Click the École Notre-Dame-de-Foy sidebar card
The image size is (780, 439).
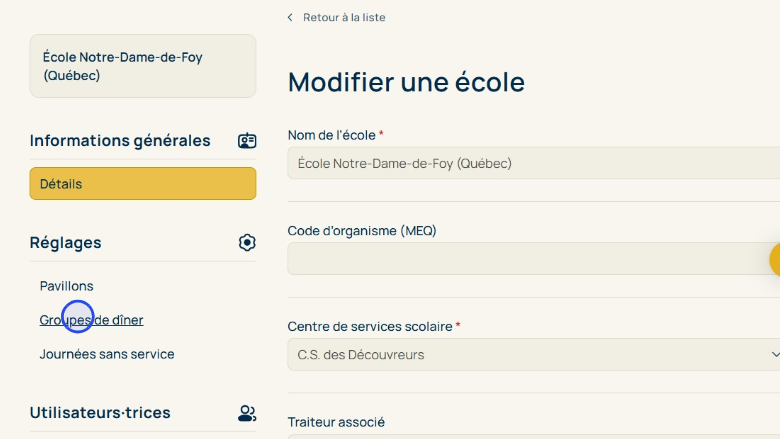143,66
